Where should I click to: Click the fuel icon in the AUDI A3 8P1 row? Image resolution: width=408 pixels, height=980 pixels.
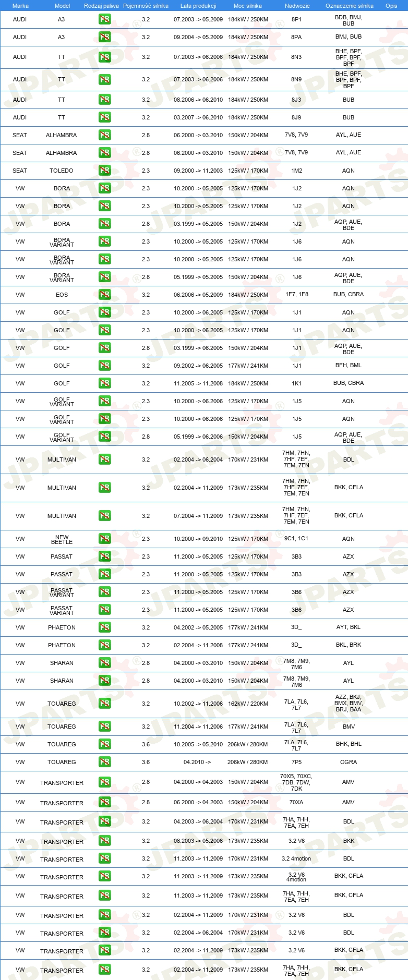[105, 20]
